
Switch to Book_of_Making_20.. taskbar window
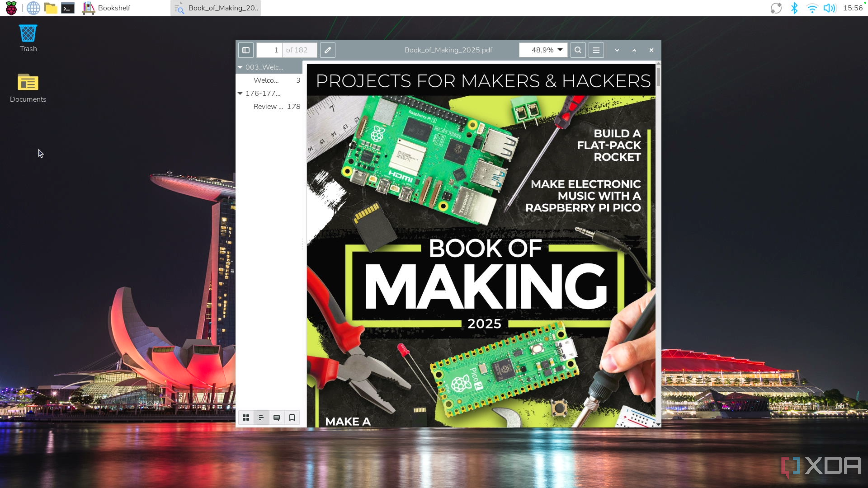click(216, 8)
